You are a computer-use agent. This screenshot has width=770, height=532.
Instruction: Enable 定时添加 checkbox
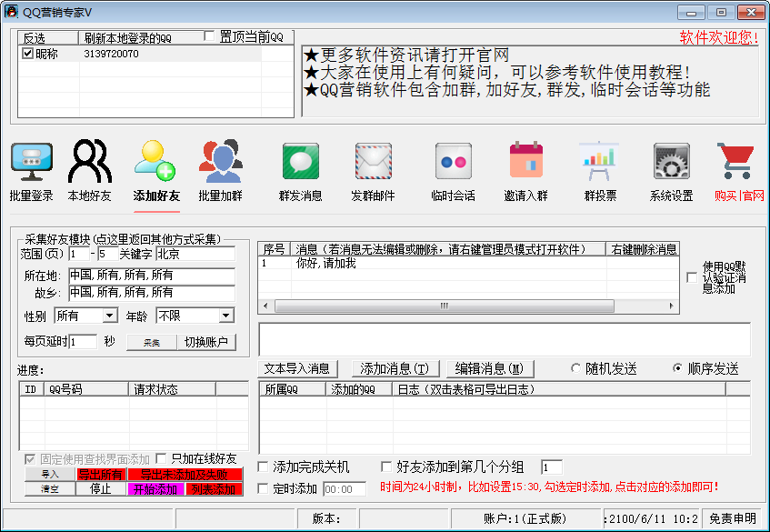pyautogui.click(x=264, y=488)
